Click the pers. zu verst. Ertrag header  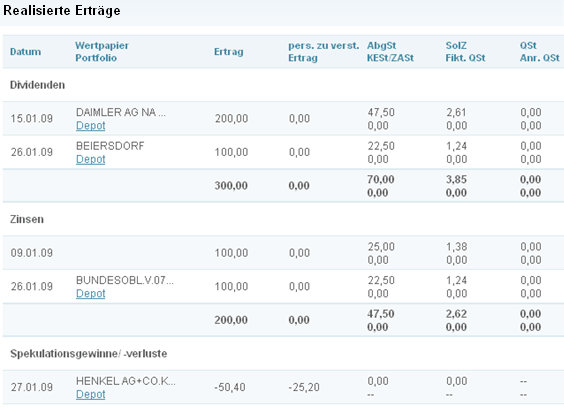click(x=323, y=52)
